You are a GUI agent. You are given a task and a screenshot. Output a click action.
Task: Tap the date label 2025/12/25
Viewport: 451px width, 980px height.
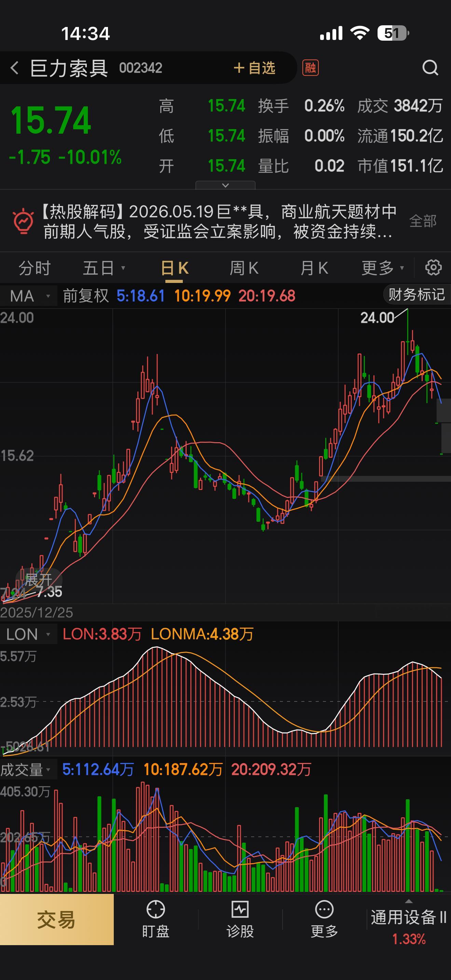point(37,612)
